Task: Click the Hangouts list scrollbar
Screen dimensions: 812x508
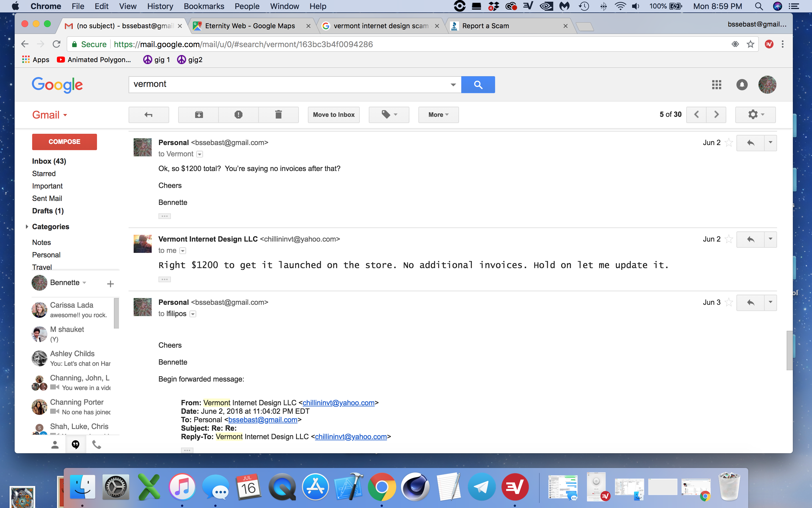Action: (x=116, y=313)
